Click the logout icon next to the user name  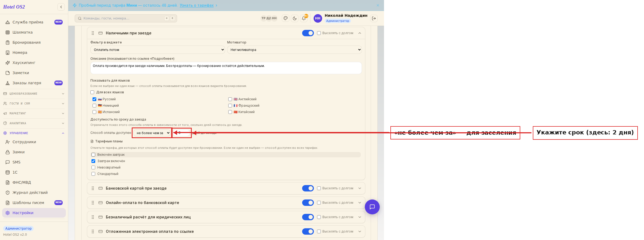(x=374, y=18)
